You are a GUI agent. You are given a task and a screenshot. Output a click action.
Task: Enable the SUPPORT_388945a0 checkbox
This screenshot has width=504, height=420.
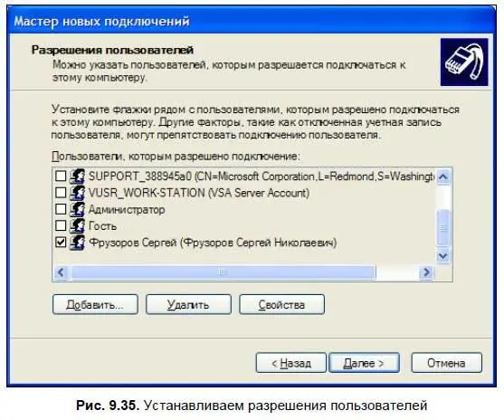61,176
